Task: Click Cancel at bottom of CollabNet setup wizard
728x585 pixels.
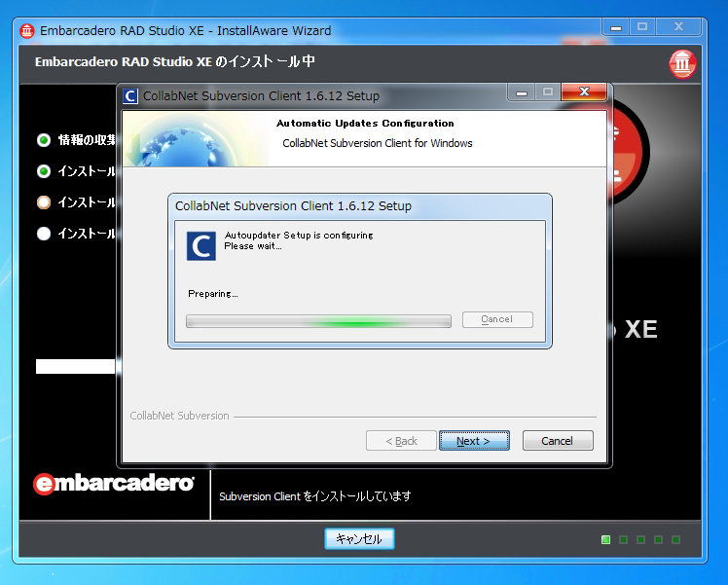Action: [558, 441]
